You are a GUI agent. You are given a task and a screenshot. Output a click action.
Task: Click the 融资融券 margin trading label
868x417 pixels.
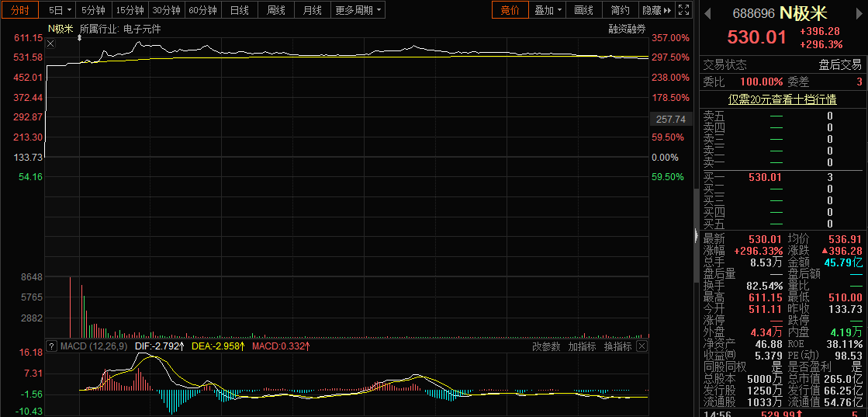627,30
